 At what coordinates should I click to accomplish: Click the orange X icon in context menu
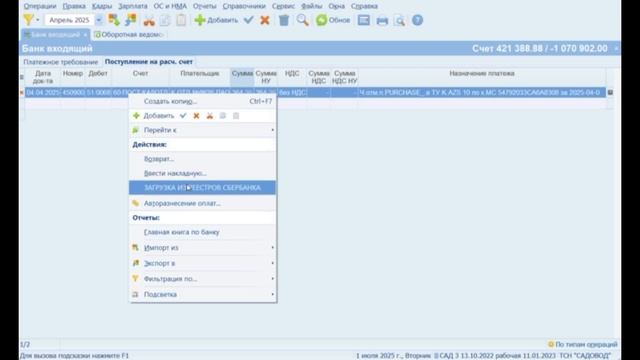196,116
